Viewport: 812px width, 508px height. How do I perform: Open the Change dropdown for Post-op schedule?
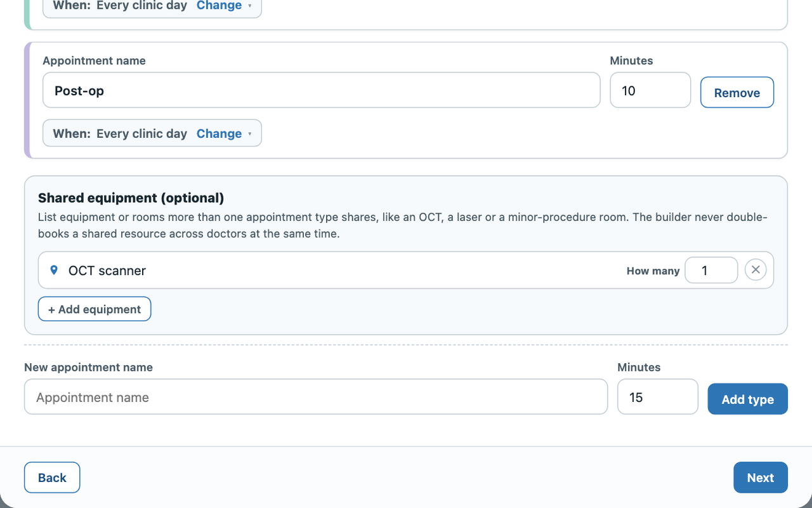(x=224, y=133)
